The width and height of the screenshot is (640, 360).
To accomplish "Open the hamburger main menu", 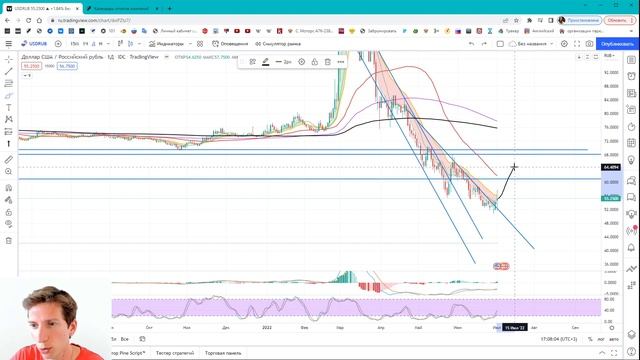I will click(x=9, y=44).
